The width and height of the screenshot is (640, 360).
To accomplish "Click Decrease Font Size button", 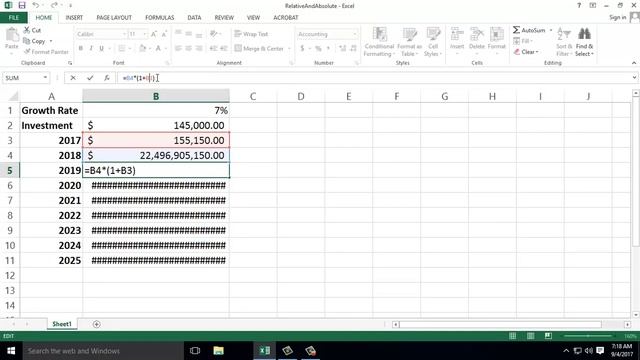I will tap(164, 34).
